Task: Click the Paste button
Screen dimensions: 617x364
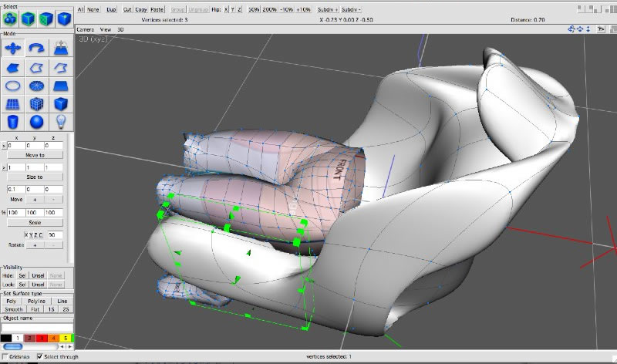Action: (157, 9)
